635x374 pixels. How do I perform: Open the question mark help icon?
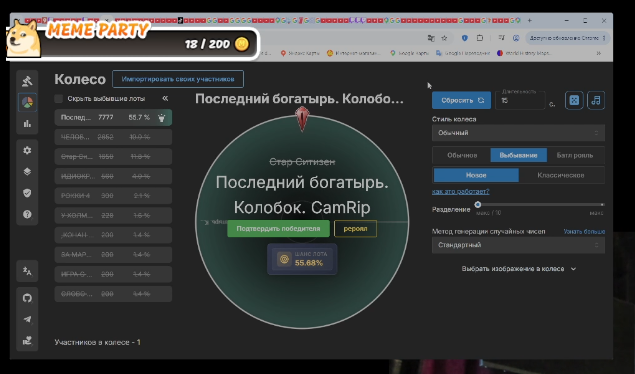point(27,214)
